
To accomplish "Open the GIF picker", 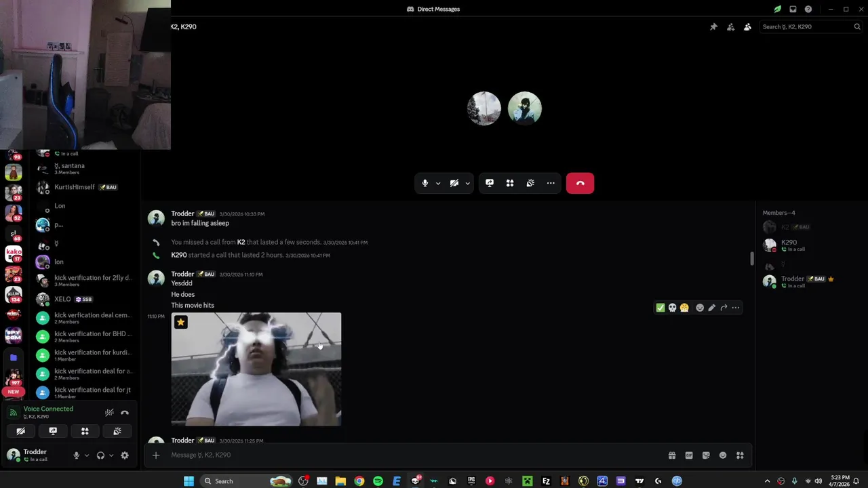I will pos(689,455).
